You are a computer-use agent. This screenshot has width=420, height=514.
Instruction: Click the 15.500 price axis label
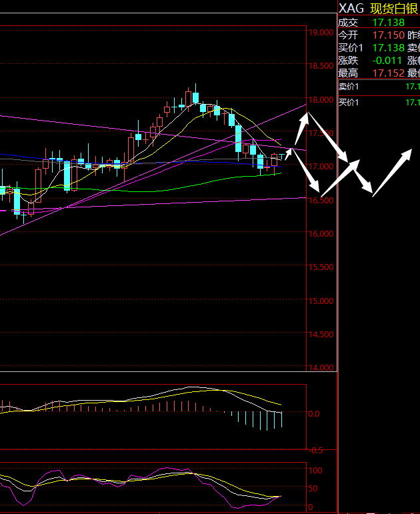pos(321,267)
